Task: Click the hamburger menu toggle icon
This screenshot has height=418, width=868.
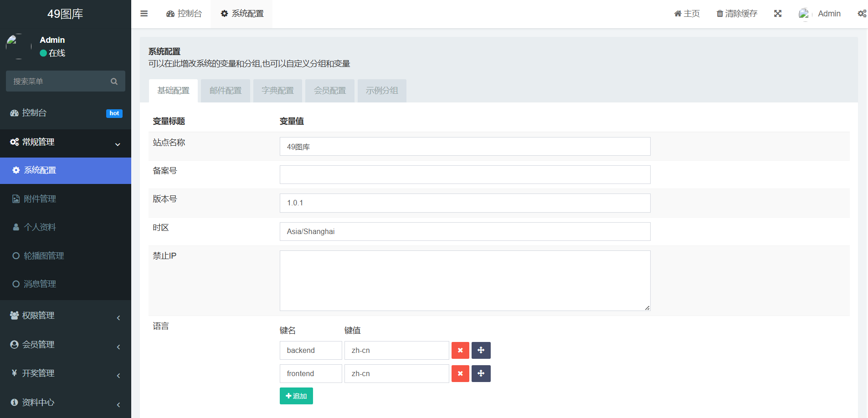Action: (144, 14)
